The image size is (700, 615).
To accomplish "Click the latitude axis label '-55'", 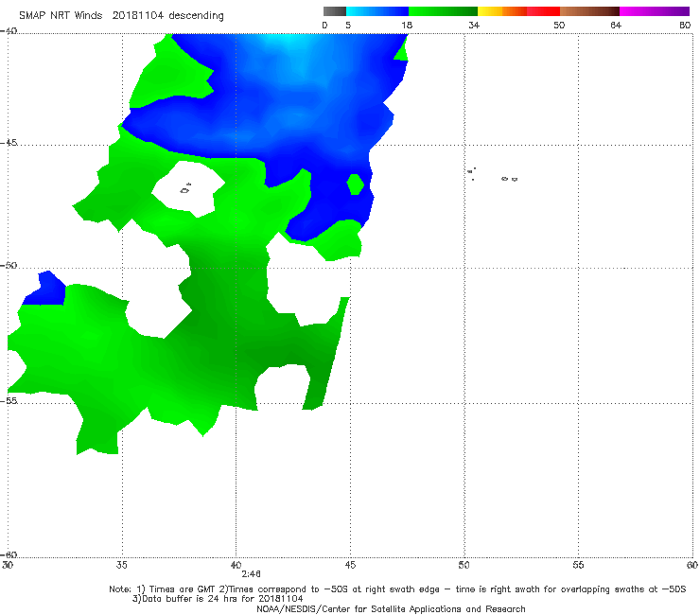I will pyautogui.click(x=9, y=401).
